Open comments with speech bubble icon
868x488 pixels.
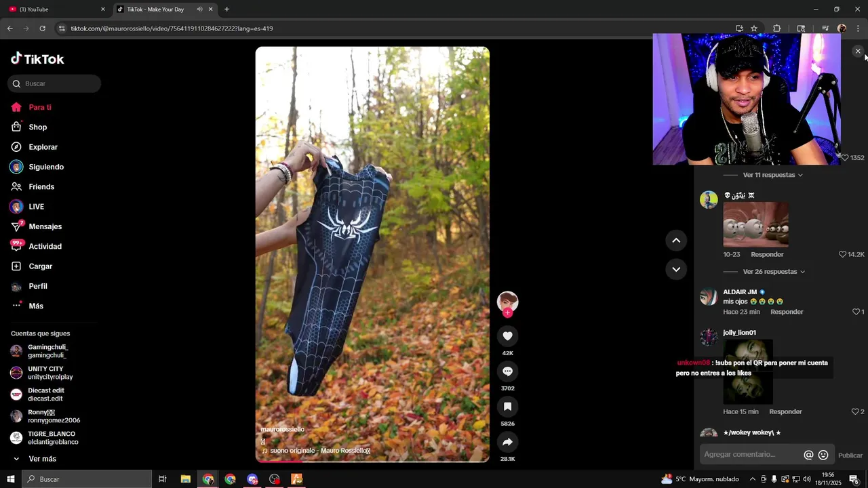point(507,371)
